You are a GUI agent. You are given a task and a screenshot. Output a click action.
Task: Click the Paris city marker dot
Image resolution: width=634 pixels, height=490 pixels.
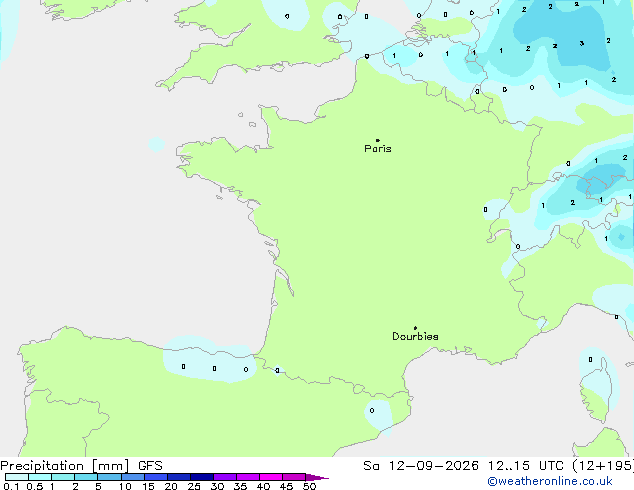[378, 140]
